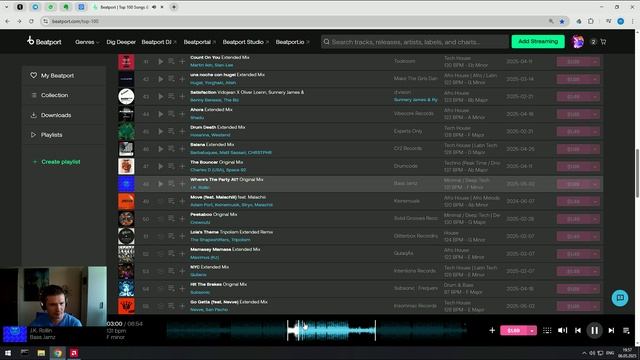The height and width of the screenshot is (360, 640).
Task: Play track 44 Ahora Extended Mix
Action: (160, 114)
